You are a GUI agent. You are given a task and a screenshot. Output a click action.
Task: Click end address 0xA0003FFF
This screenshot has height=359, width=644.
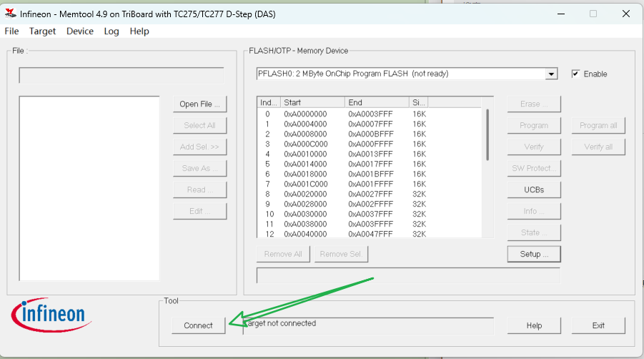[x=370, y=114]
